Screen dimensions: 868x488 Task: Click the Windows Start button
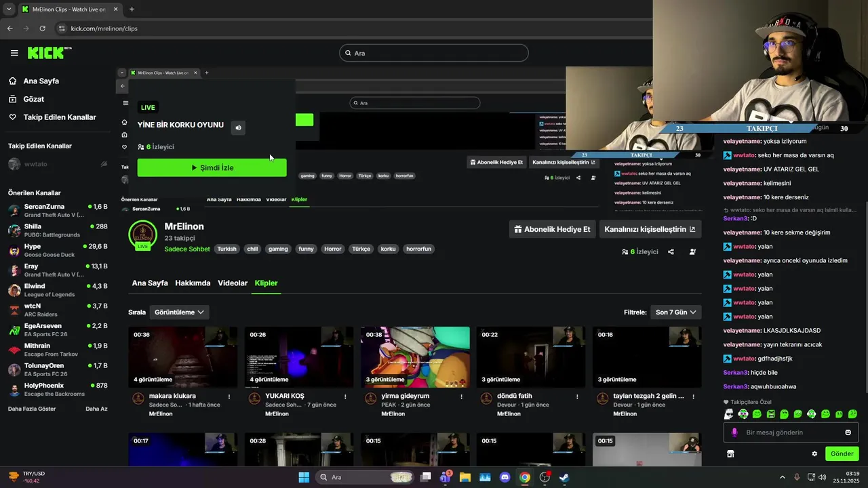coord(304,477)
